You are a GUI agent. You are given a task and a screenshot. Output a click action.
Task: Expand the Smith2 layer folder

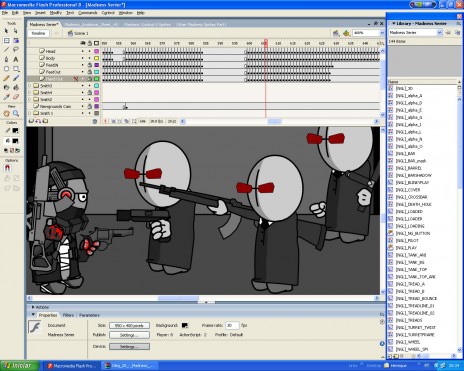tap(30, 99)
